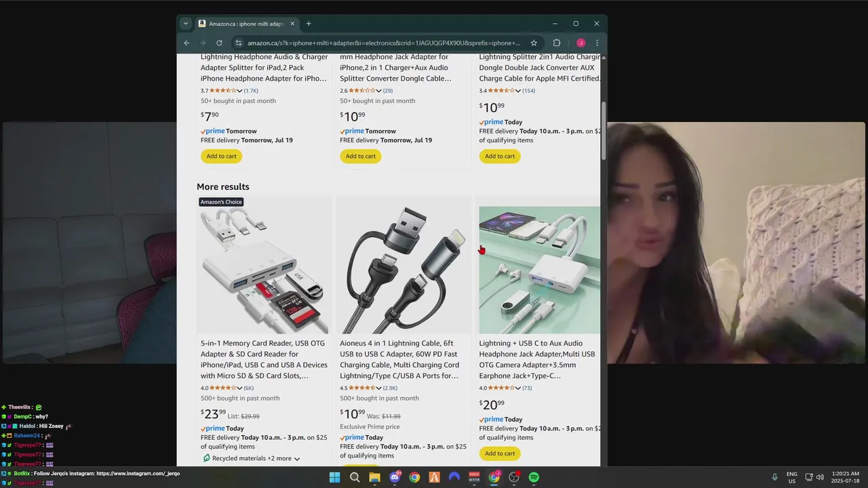868x488 pixels.
Task: Open the Lightning + USB C adapter image
Action: coord(540,270)
